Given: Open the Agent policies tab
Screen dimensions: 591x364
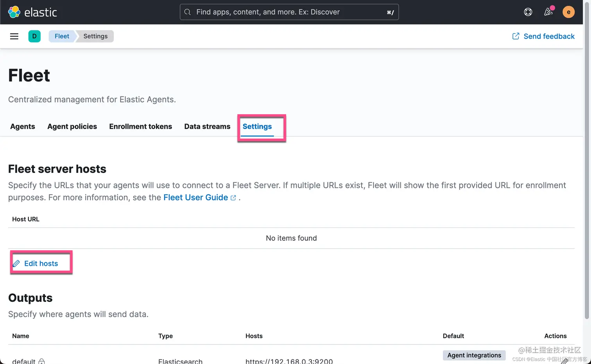Looking at the screenshot, I should pos(72,126).
